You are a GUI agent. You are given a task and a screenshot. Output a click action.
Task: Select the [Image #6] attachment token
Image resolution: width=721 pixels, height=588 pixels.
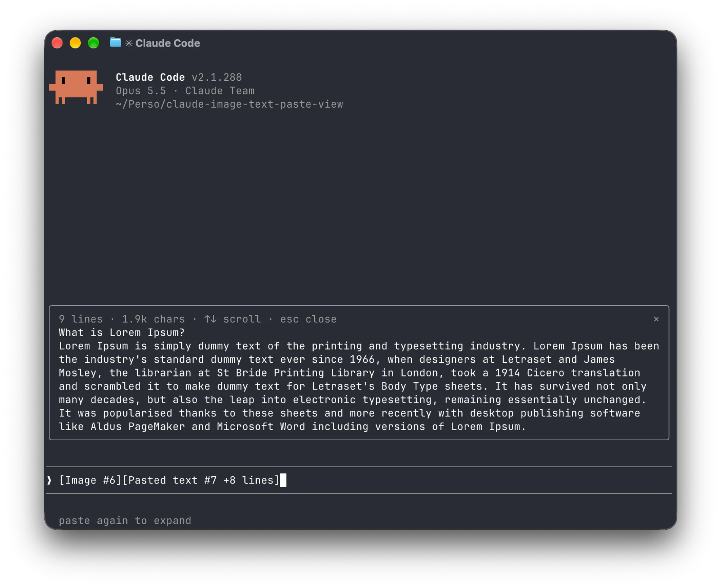click(x=90, y=480)
